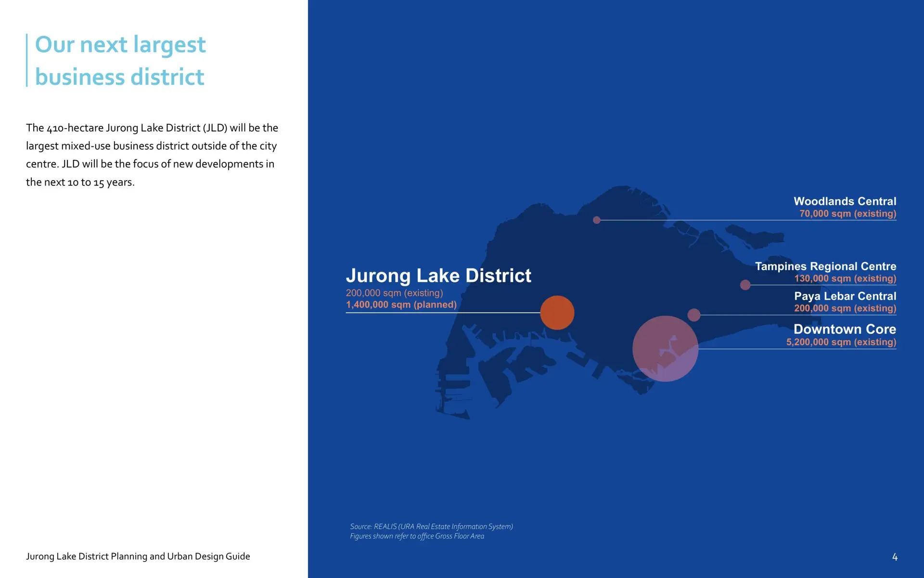Click the Planning and Urban Design Guide footer
924x578 pixels.
tap(138, 556)
